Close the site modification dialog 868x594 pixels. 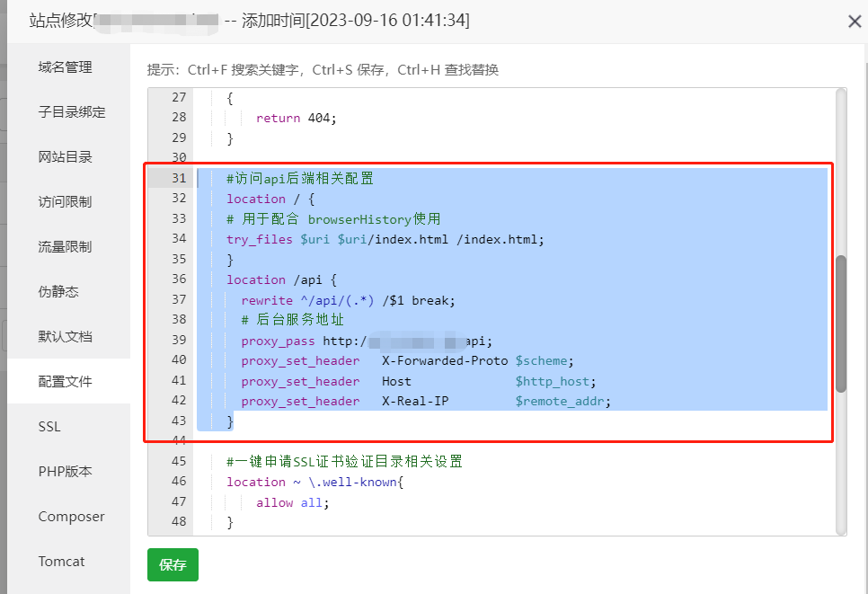[855, 22]
